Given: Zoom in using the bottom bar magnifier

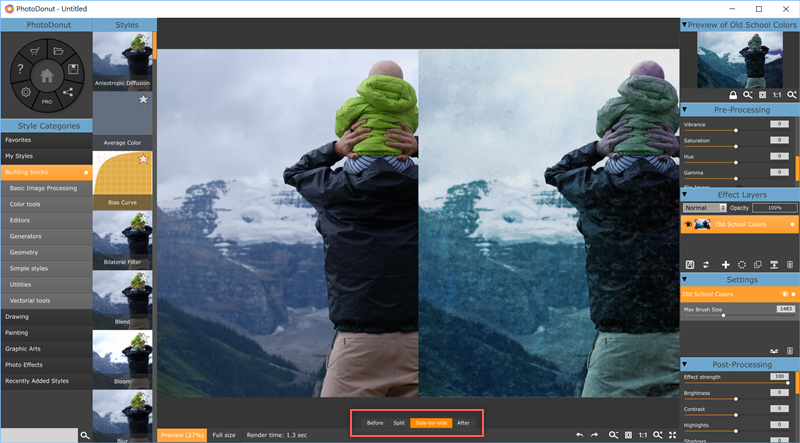Looking at the screenshot, I should pos(658,435).
